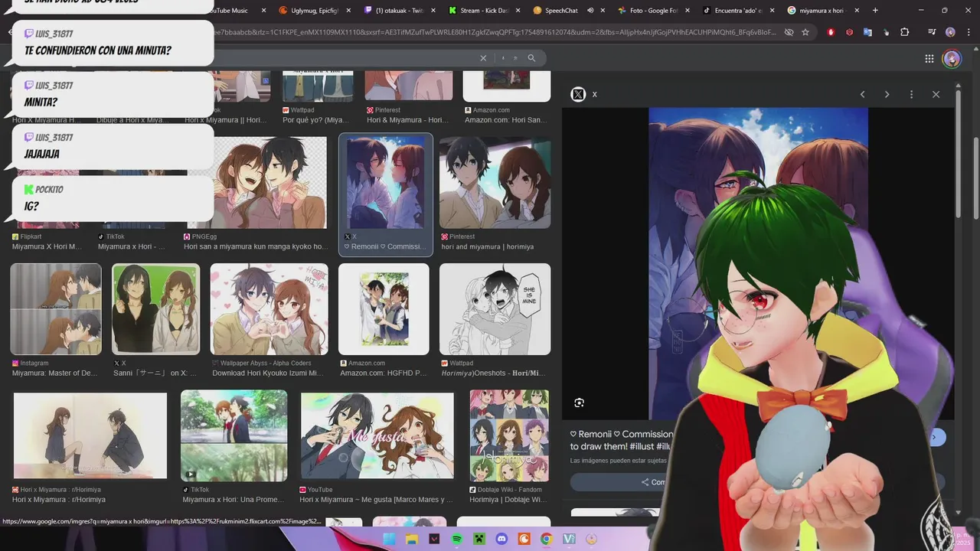Open the Wallpaper Abyss heart hands image
The height and width of the screenshot is (551, 980).
269,309
